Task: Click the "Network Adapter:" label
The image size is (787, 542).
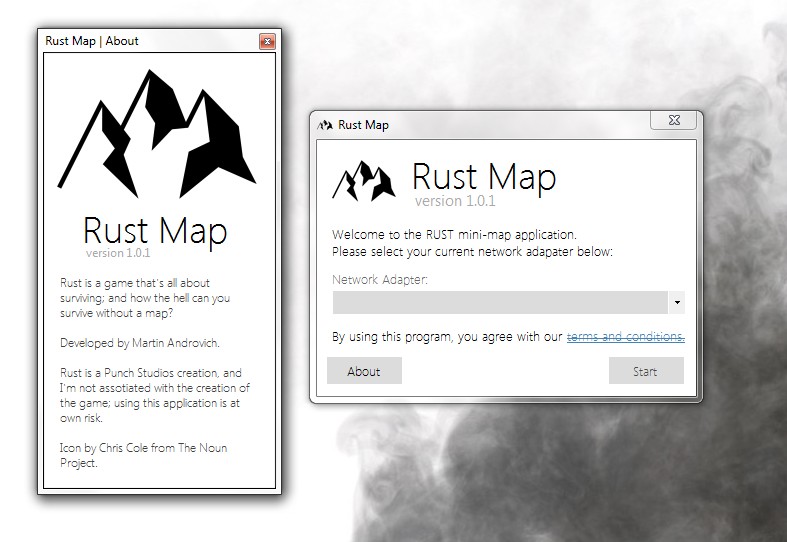Action: click(380, 280)
